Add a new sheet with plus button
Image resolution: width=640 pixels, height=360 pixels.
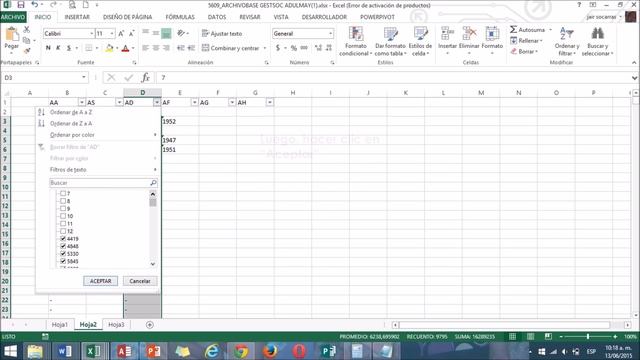(150, 325)
